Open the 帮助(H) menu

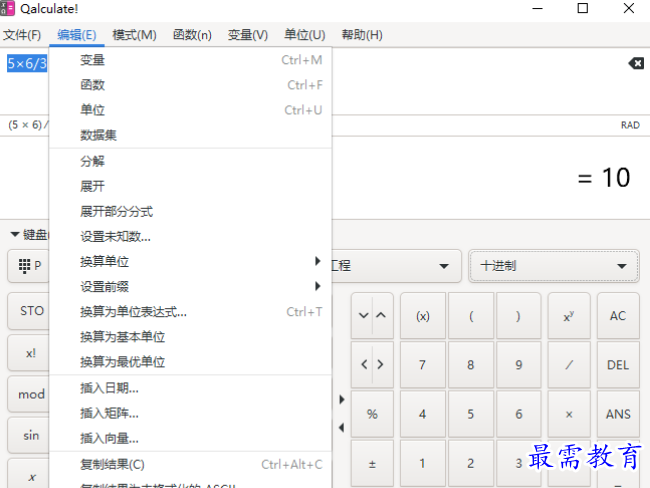(x=362, y=35)
